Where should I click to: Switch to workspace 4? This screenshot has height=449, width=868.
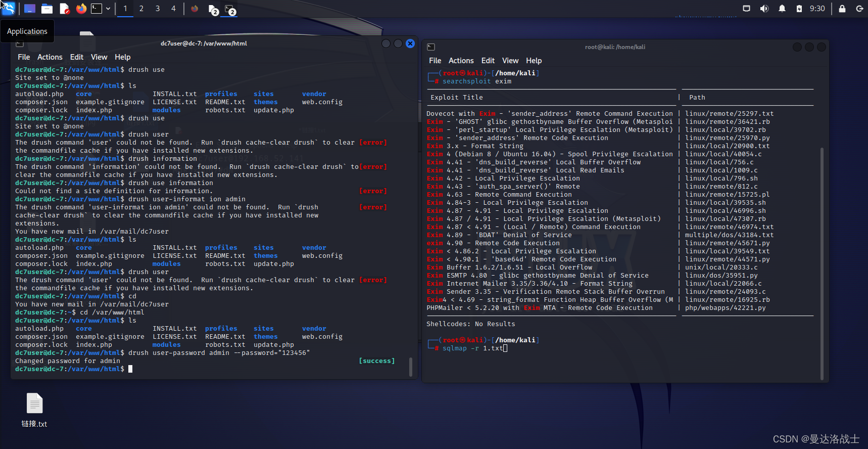tap(173, 9)
